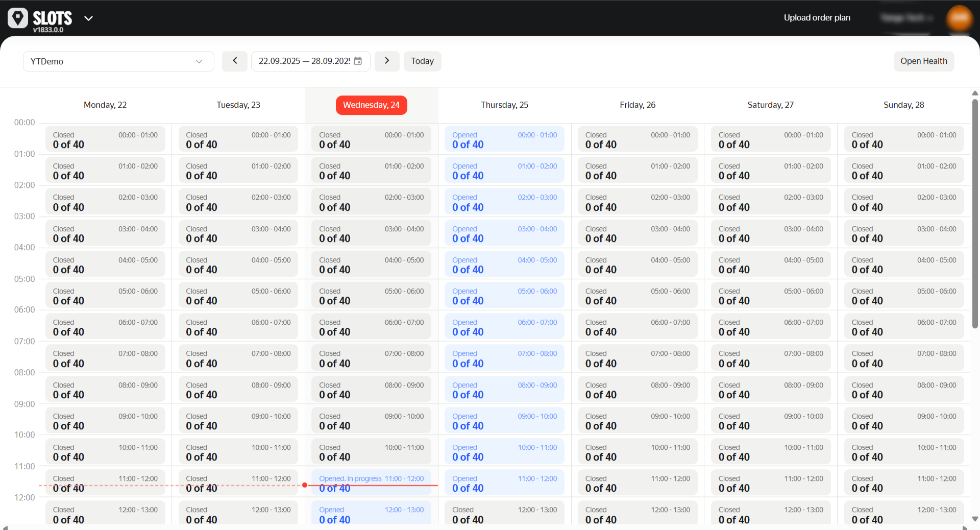Expand the chevron beside the SLOTS logo
The width and height of the screenshot is (980, 530).
pos(88,18)
